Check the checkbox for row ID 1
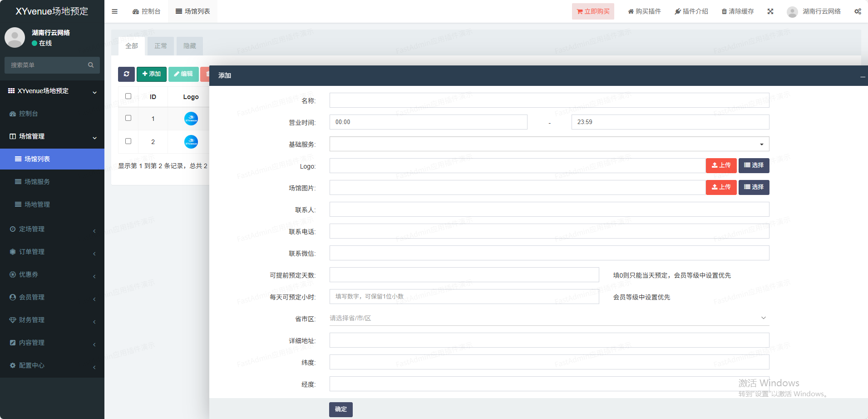This screenshot has width=868, height=419. [x=128, y=118]
